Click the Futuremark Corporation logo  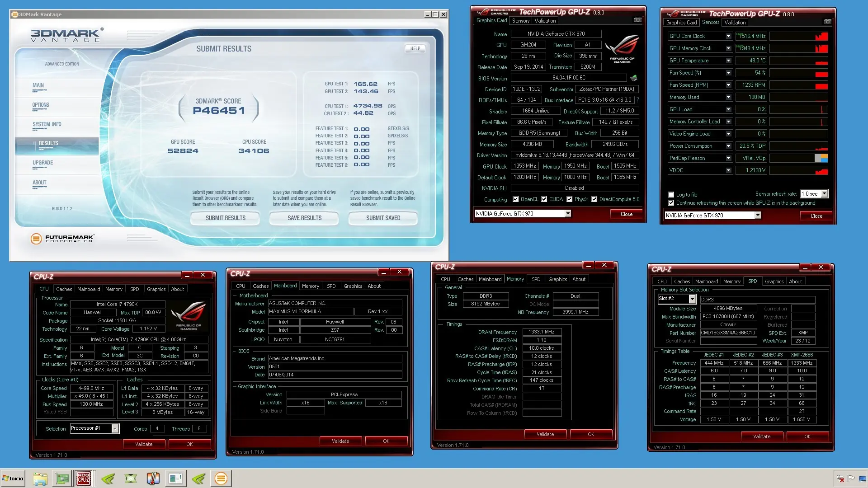pyautogui.click(x=62, y=238)
